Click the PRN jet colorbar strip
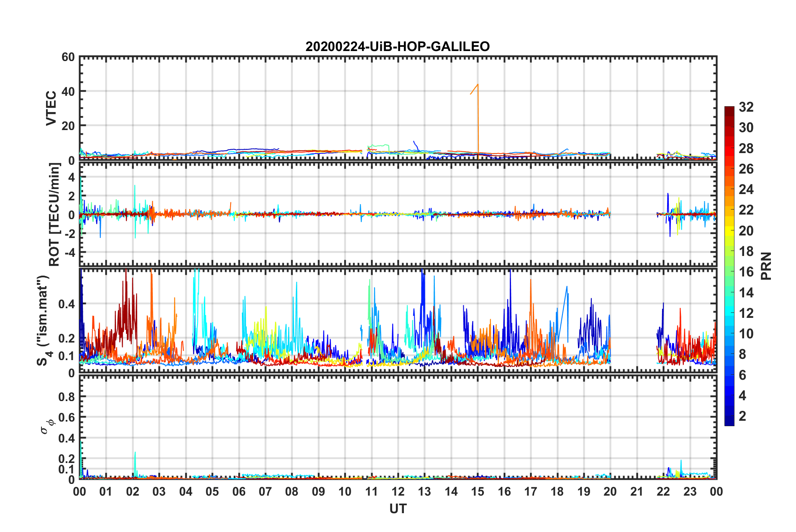The width and height of the screenshot is (796, 532). [729, 266]
